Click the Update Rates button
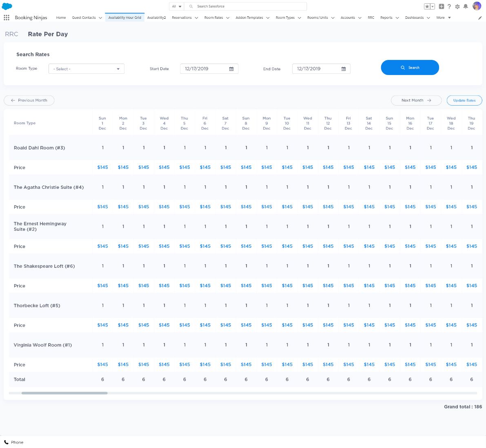 464,100
